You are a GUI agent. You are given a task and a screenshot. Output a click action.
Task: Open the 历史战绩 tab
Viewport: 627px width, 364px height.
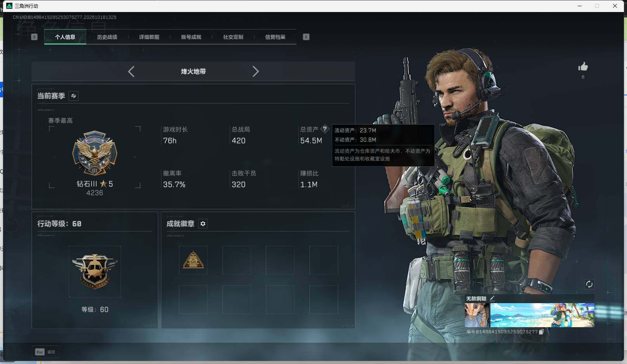[107, 37]
